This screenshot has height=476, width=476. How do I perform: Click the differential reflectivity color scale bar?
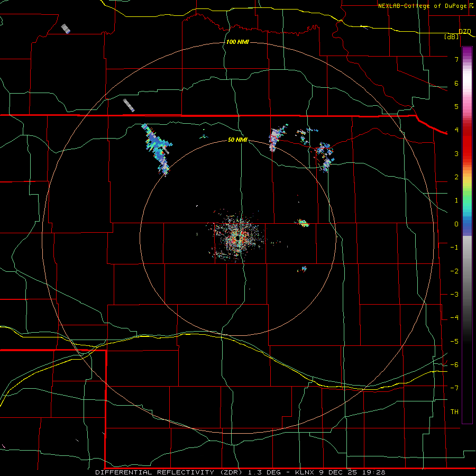point(467,235)
